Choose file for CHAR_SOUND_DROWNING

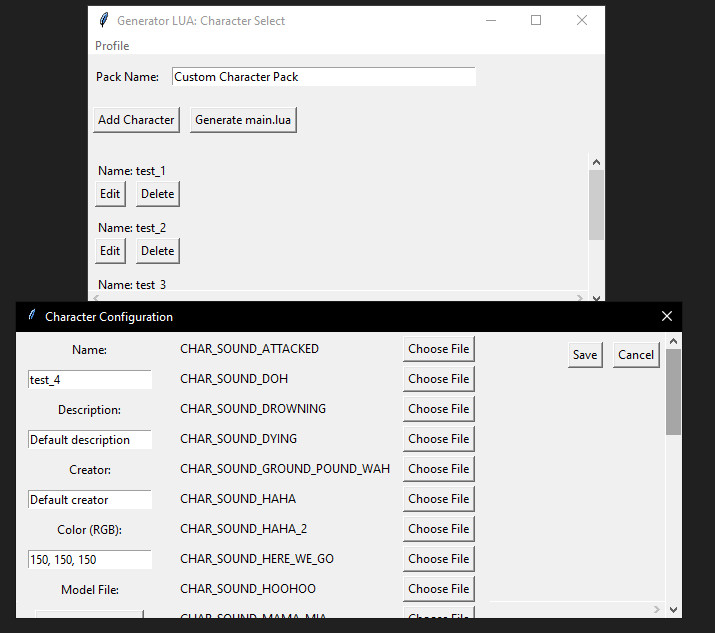coord(438,409)
